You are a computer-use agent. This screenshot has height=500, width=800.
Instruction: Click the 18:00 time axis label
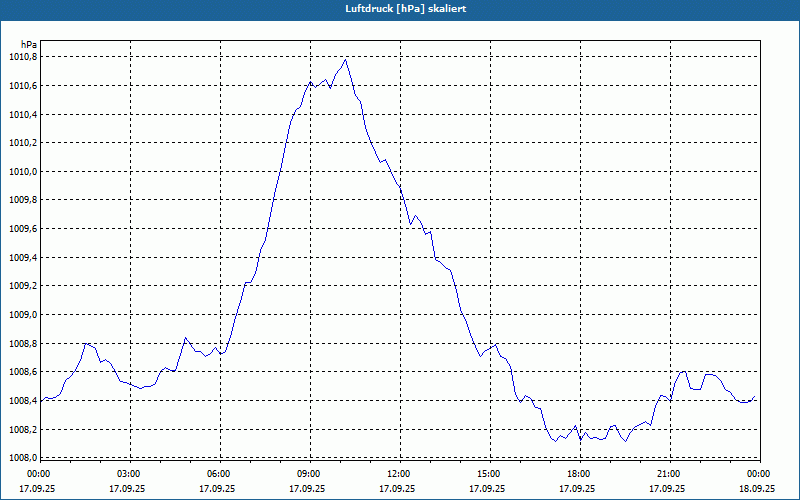point(580,474)
